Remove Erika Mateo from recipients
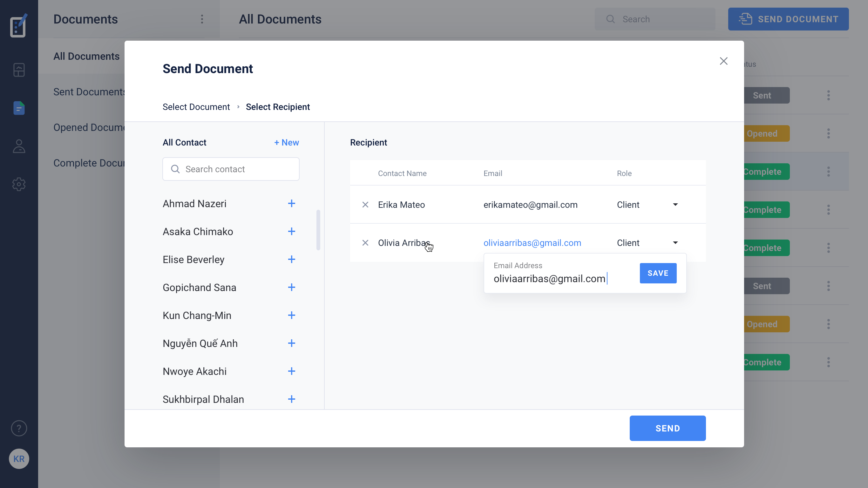Screen dimensions: 868x488 pos(365,205)
